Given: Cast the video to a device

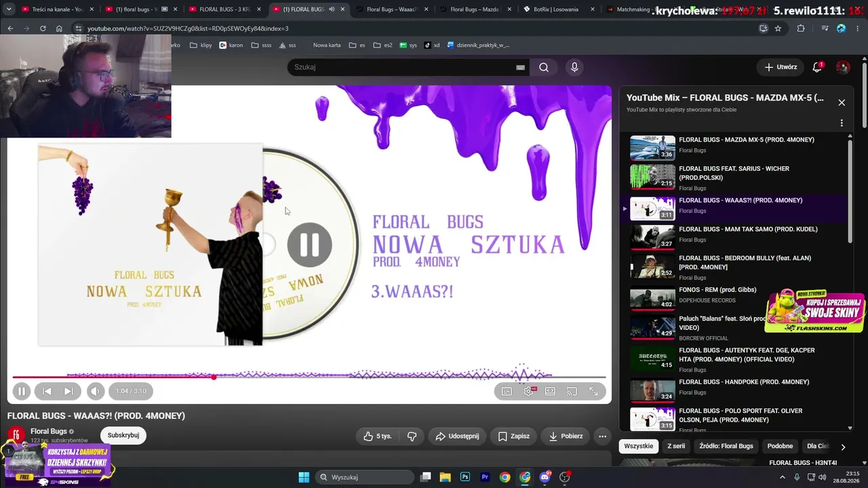Looking at the screenshot, I should pos(572,391).
